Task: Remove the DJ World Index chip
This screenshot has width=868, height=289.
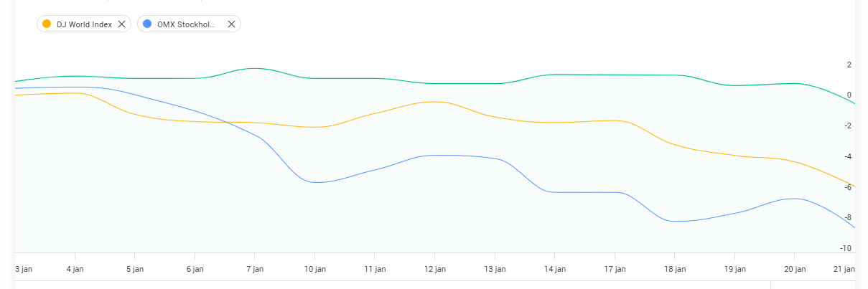Action: click(121, 24)
